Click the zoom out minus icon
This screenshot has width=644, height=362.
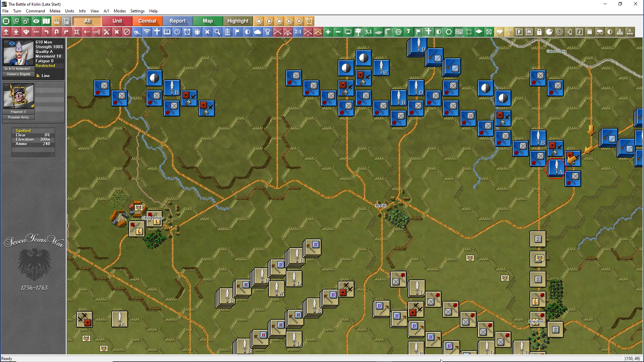point(338,32)
